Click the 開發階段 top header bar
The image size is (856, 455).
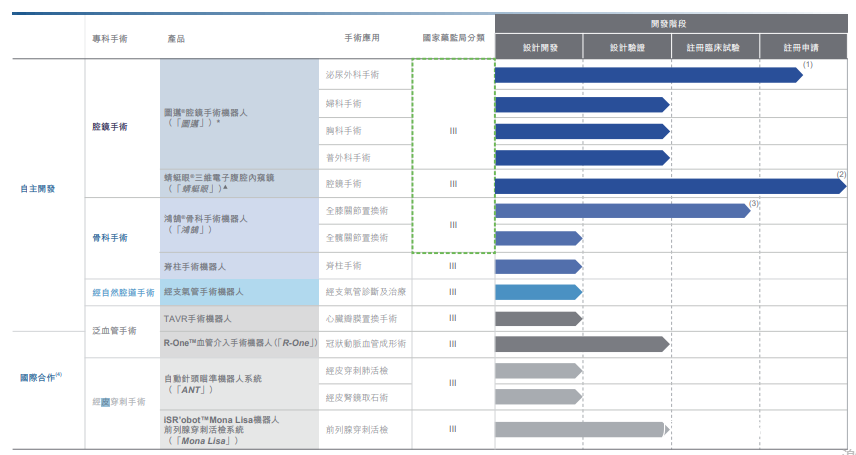[671, 22]
